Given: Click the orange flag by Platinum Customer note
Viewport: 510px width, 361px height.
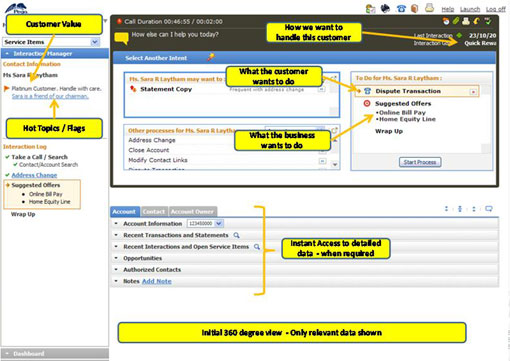Looking at the screenshot, I should (x=6, y=88).
